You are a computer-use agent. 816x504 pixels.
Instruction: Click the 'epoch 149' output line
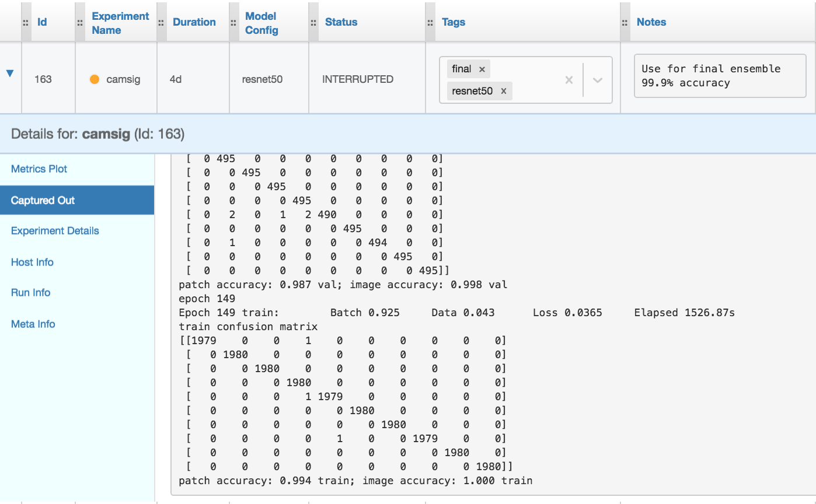click(x=207, y=299)
